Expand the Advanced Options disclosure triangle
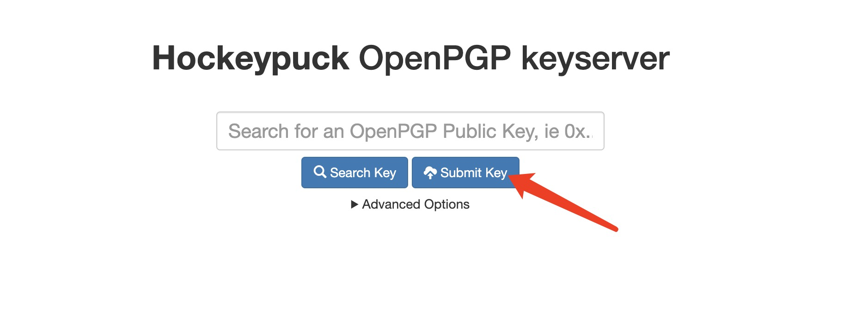868x334 pixels. click(x=355, y=204)
